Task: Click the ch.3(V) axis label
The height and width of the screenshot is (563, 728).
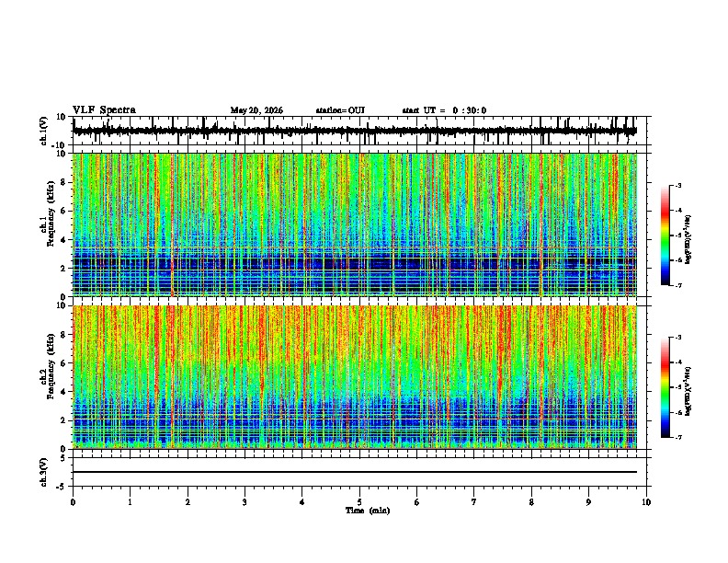Action: (x=43, y=472)
